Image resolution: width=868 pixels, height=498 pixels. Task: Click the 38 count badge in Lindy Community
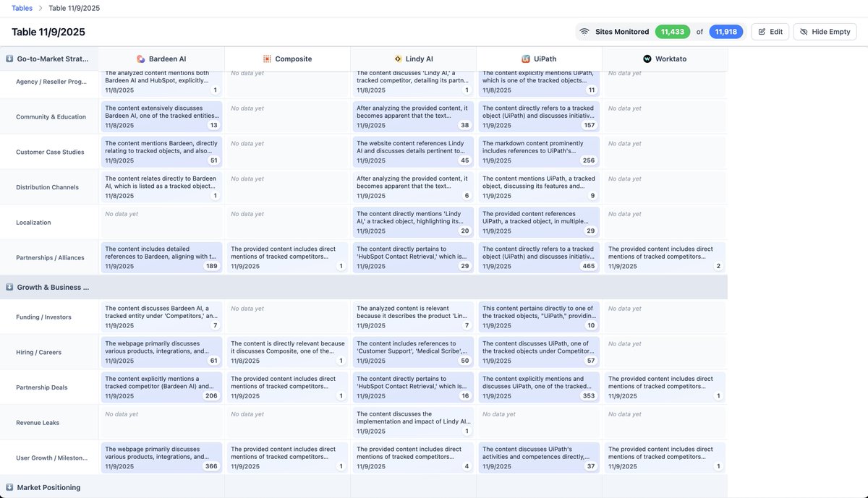tap(465, 125)
